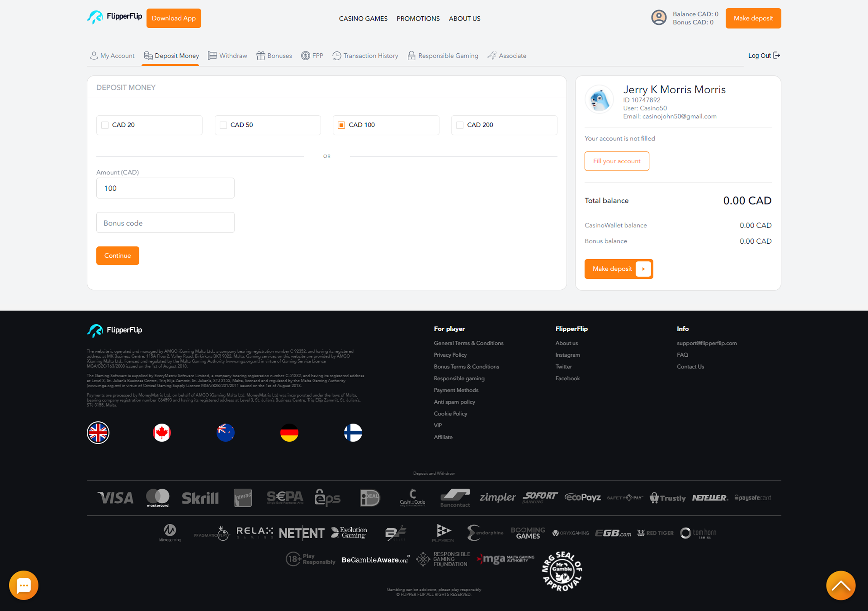Open the My Account tab
Image resolution: width=868 pixels, height=611 pixels.
[x=112, y=56]
